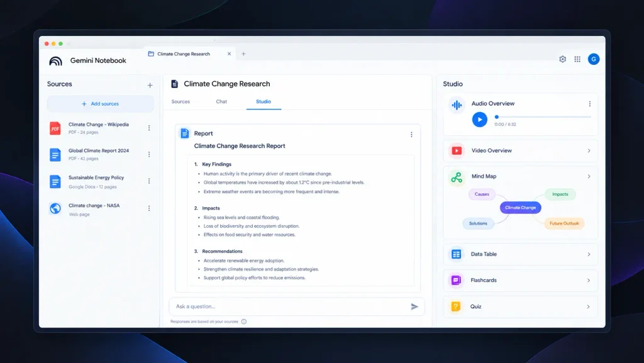Screen dimensions: 644x363
Task: Select the Solutions mind map node
Action: [478, 223]
